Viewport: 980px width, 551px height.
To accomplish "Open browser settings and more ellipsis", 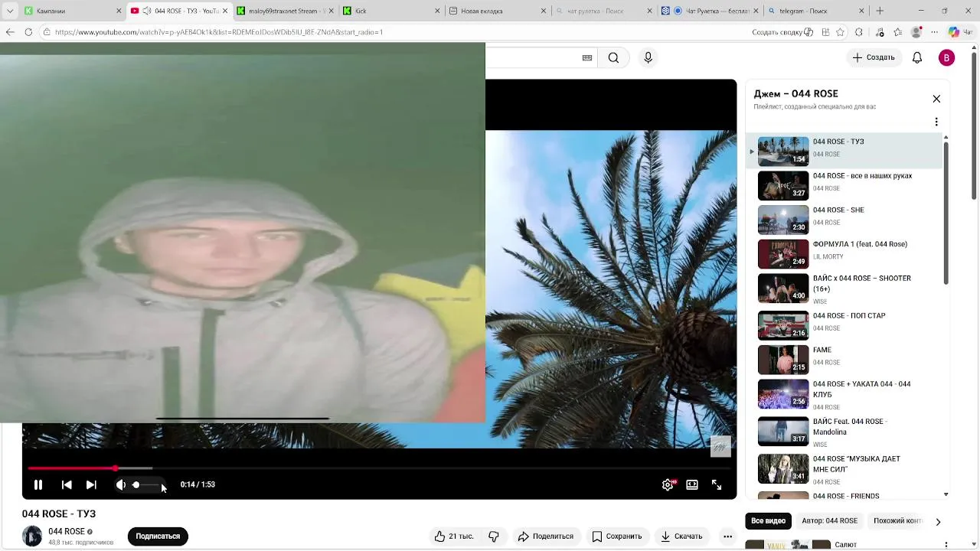I will tap(935, 32).
